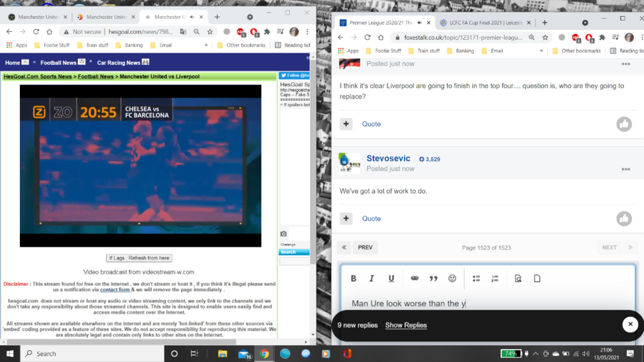
Task: Open volume control in system tray
Action: click(x=586, y=354)
